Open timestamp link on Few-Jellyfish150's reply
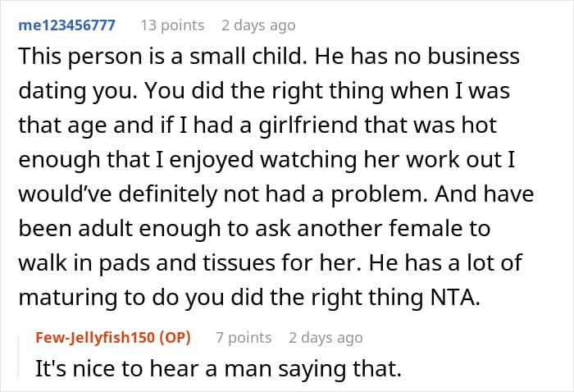The height and width of the screenshot is (392, 574). 326,338
